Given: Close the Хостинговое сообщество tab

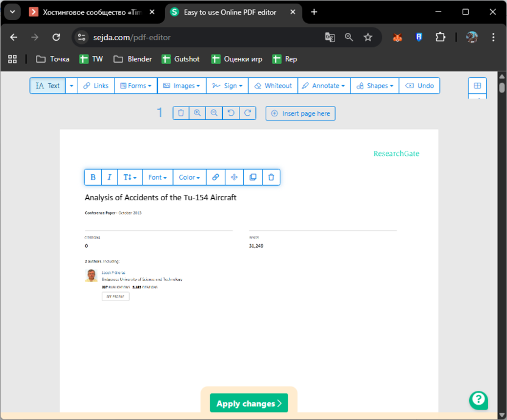Looking at the screenshot, I should click(x=152, y=12).
